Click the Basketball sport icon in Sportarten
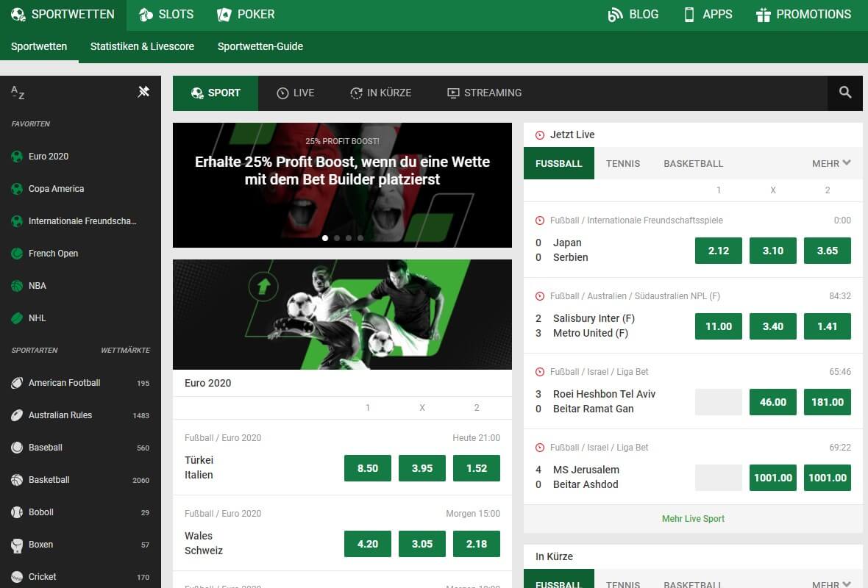The image size is (868, 588). click(17, 479)
